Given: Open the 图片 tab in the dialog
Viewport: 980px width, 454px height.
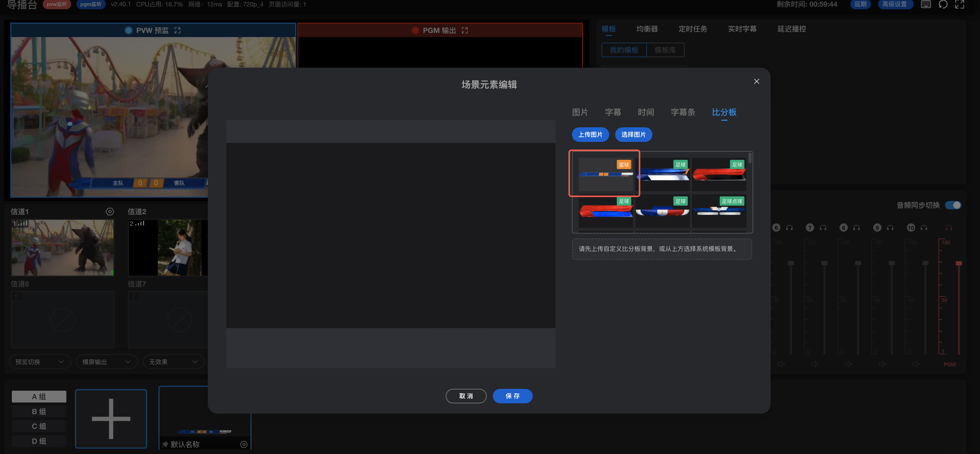Looking at the screenshot, I should pyautogui.click(x=580, y=112).
